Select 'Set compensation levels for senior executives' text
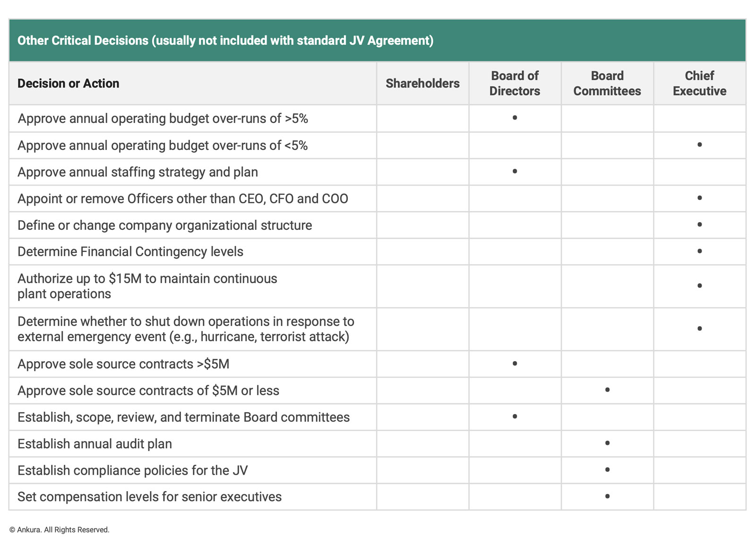Image resolution: width=756 pixels, height=546 pixels. tap(150, 497)
